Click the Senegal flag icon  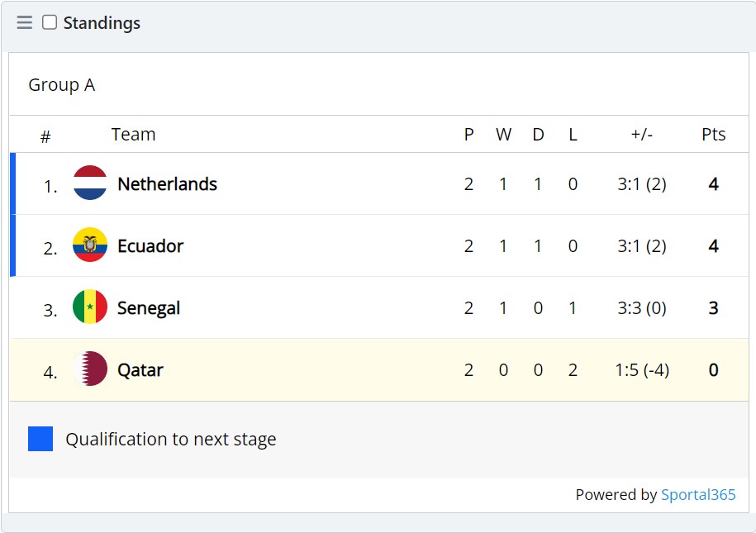tap(91, 307)
